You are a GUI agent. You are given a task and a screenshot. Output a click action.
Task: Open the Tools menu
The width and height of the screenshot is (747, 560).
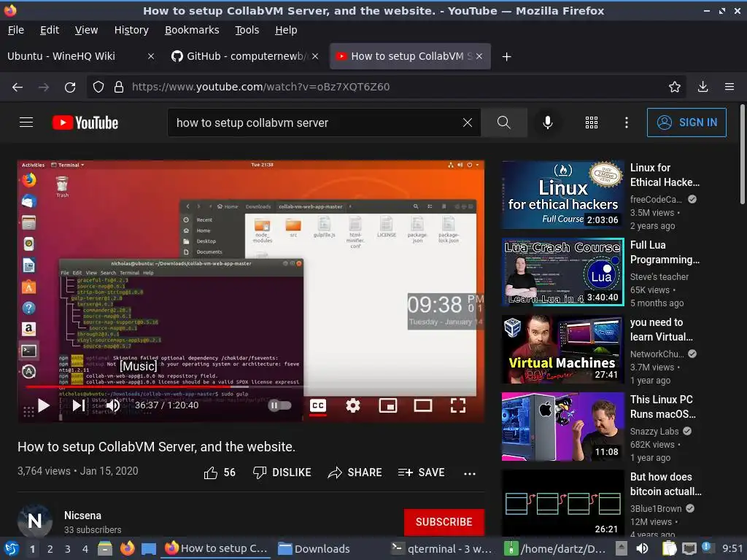pos(247,30)
